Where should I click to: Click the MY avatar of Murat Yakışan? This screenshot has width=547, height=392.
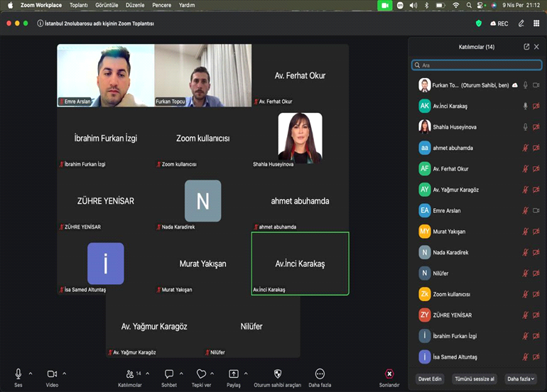point(425,232)
